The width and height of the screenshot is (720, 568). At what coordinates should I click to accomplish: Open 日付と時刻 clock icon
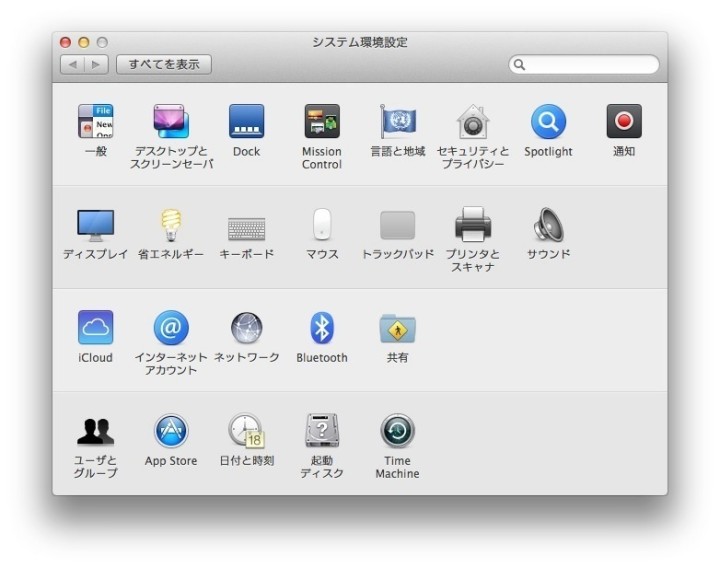click(247, 430)
